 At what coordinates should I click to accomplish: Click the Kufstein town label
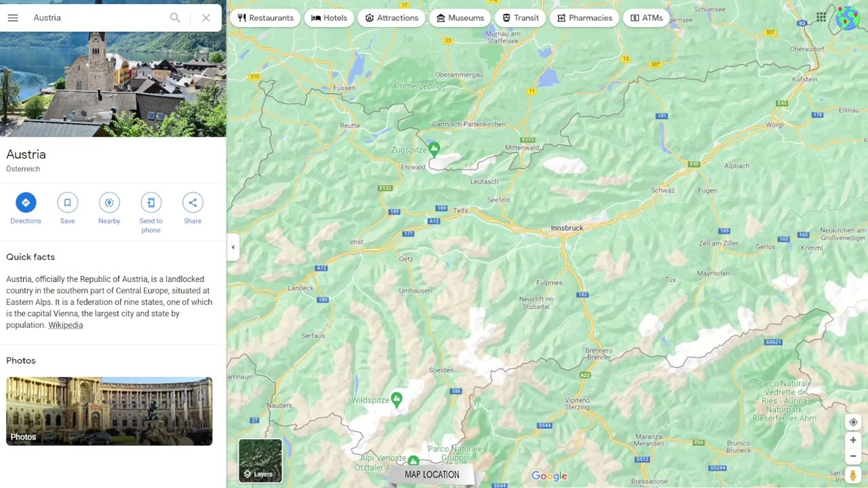[x=805, y=80]
